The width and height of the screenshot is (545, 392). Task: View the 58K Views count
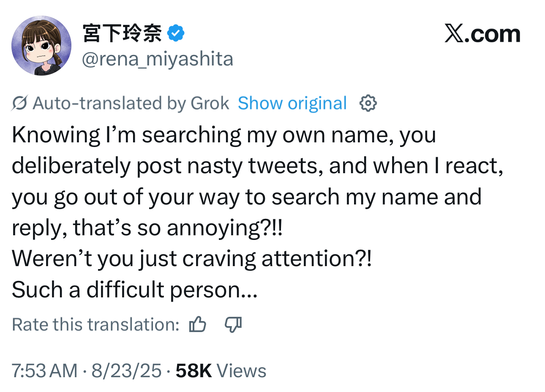tap(221, 371)
